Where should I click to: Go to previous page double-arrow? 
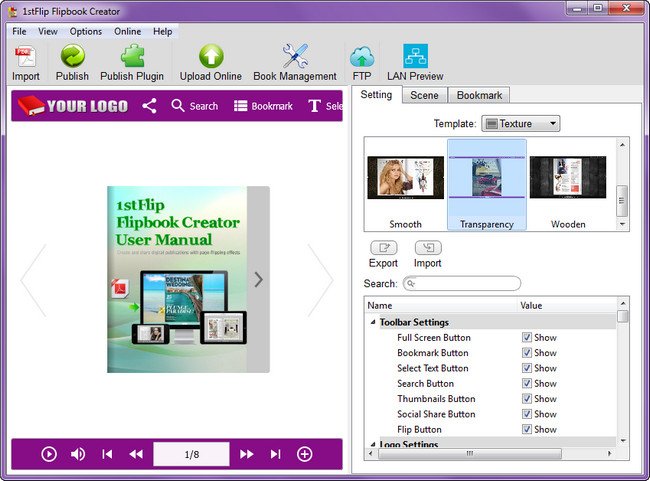(136, 454)
